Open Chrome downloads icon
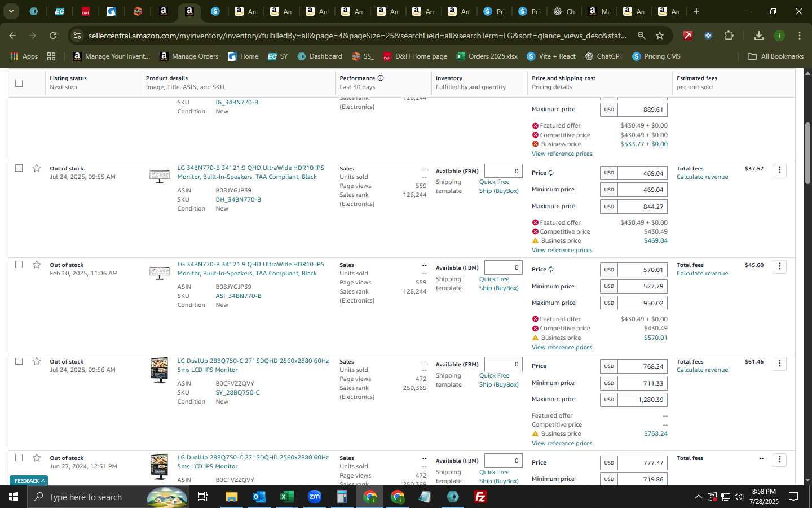The image size is (812, 508). [759, 36]
